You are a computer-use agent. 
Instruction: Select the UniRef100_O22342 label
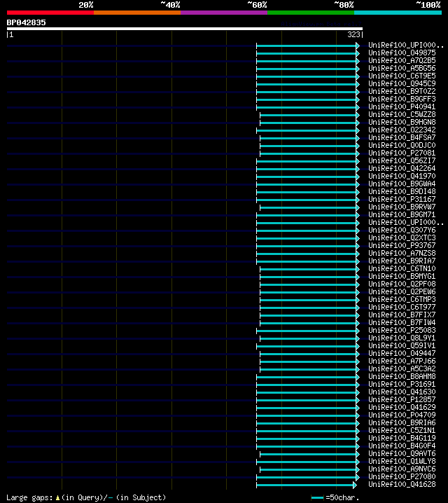click(x=402, y=130)
